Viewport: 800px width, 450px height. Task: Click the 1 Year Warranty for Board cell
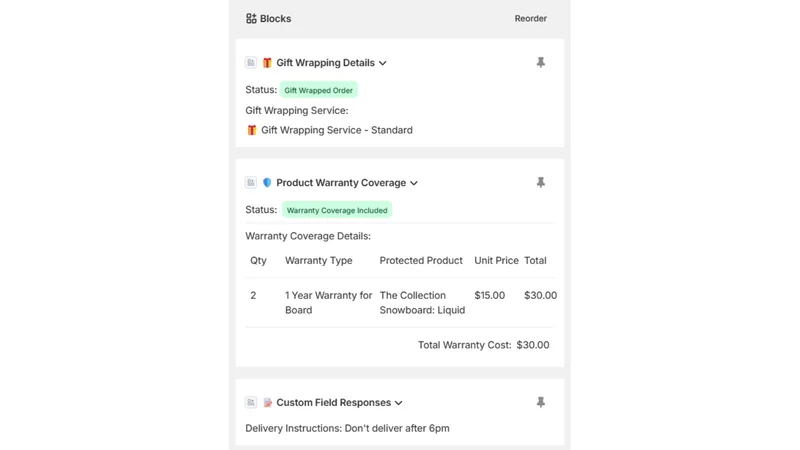328,303
